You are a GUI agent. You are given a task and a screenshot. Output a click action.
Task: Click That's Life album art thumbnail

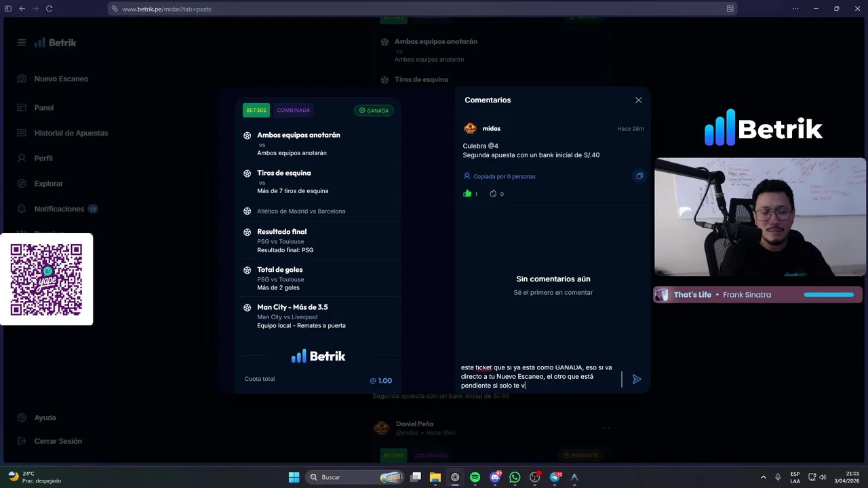[662, 295]
